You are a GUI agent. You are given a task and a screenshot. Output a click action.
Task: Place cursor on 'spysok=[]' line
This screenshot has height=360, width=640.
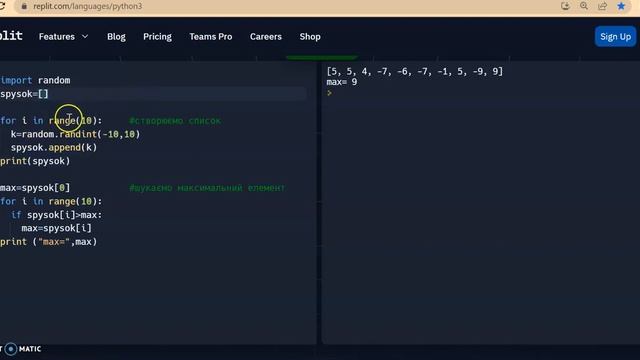[x=24, y=94]
